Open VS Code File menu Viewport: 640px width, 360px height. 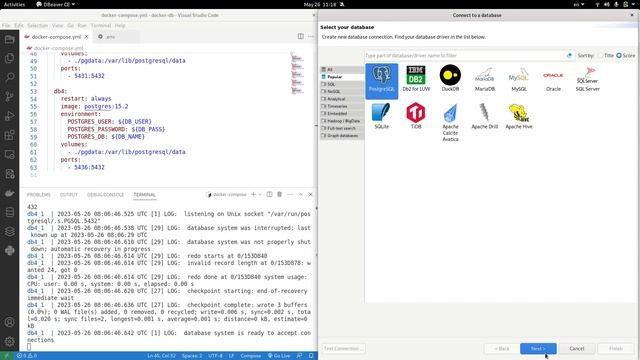coord(6,26)
